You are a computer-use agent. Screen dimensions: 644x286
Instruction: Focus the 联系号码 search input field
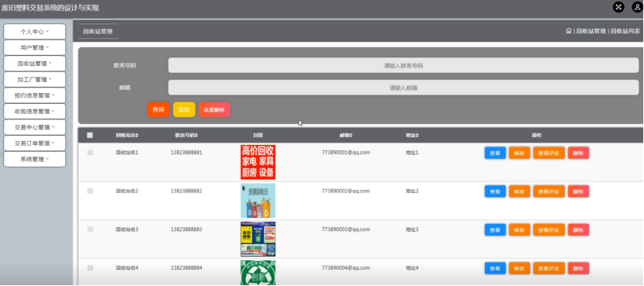pyautogui.click(x=403, y=65)
